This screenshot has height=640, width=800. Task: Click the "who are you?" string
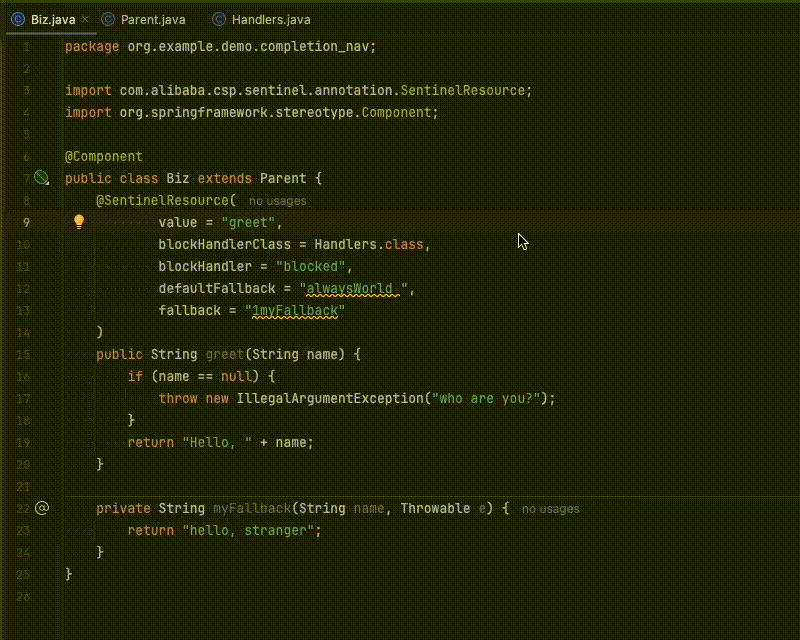click(486, 398)
